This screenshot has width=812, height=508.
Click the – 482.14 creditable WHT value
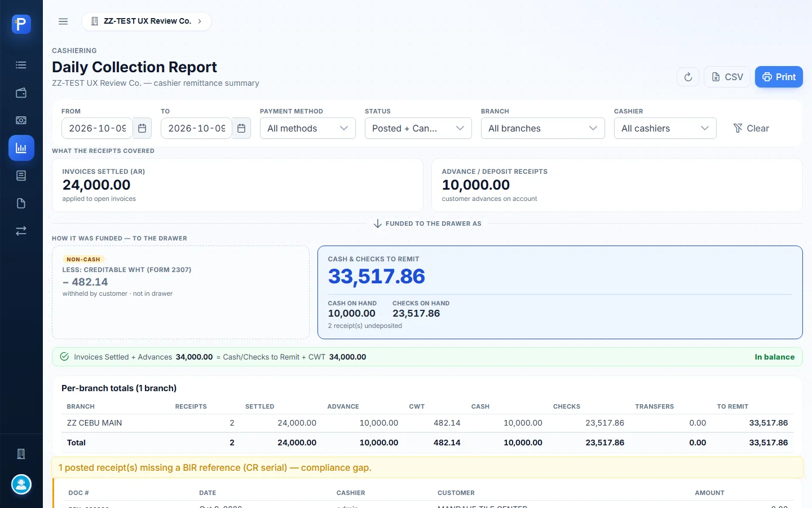point(85,282)
